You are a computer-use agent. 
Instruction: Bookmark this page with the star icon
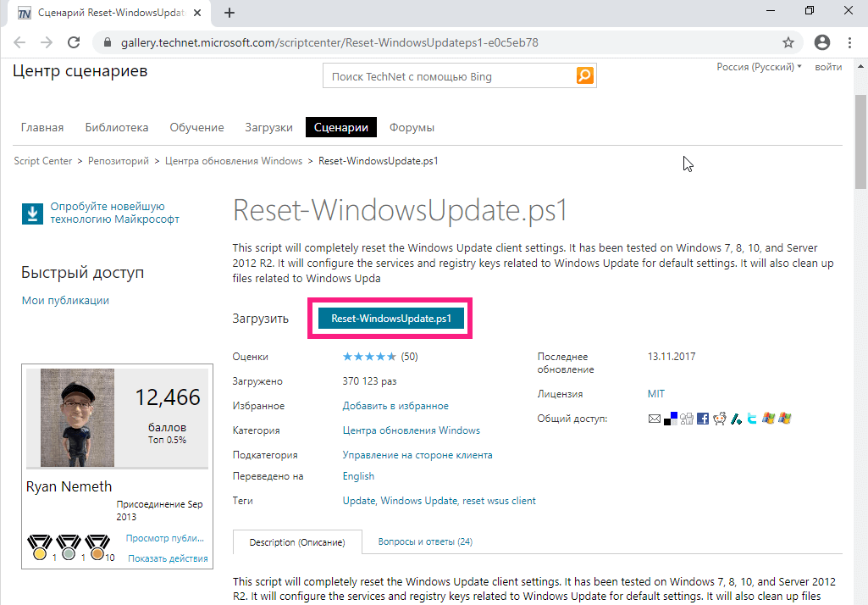pos(788,42)
